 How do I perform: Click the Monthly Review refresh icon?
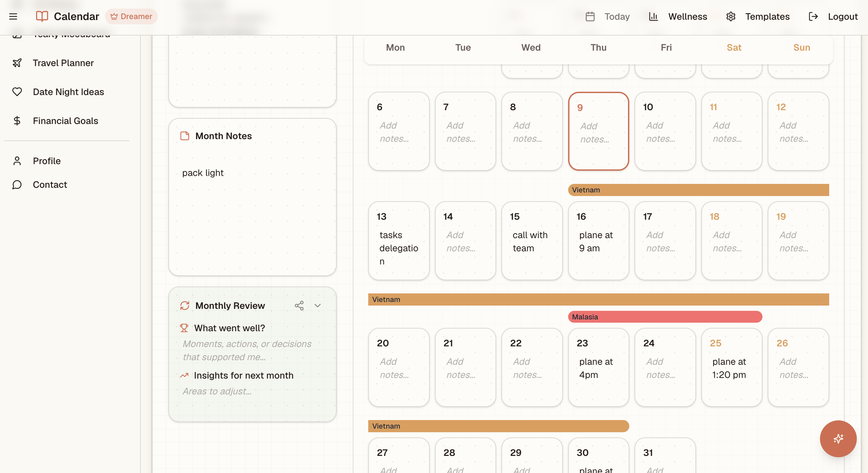185,306
